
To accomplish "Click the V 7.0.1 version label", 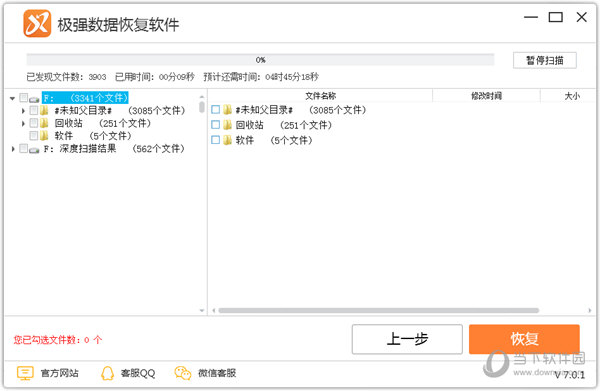I will (570, 375).
